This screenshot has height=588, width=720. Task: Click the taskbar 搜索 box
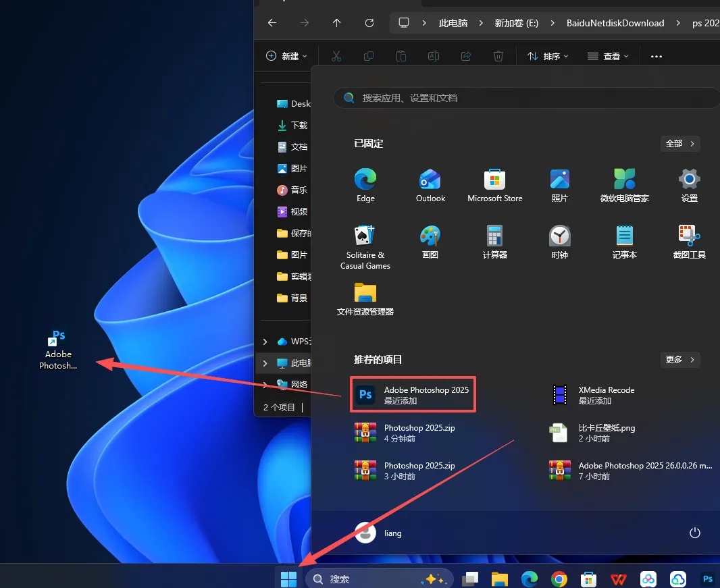pos(380,579)
